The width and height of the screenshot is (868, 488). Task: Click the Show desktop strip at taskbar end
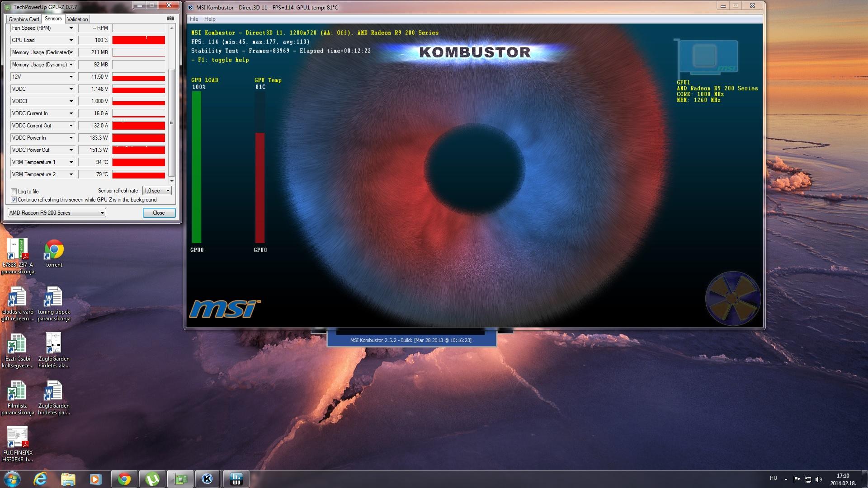pos(864,479)
